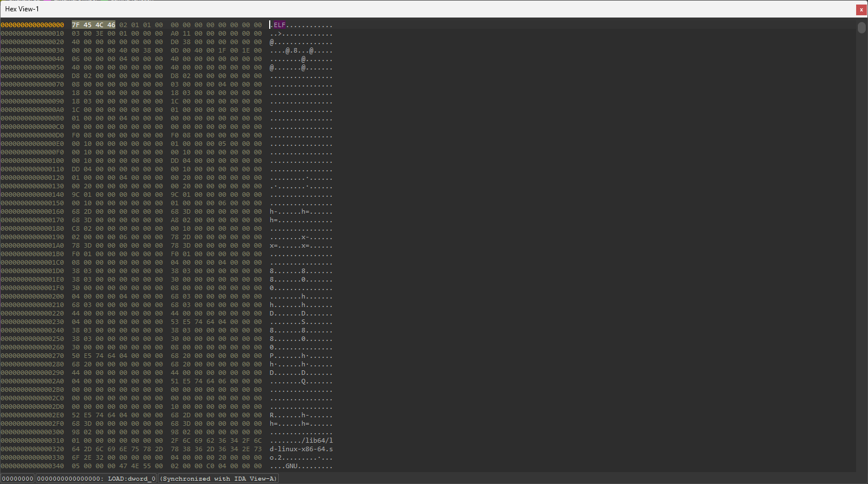Click address 0000000000000020
This screenshot has width=868, height=484.
point(32,42)
